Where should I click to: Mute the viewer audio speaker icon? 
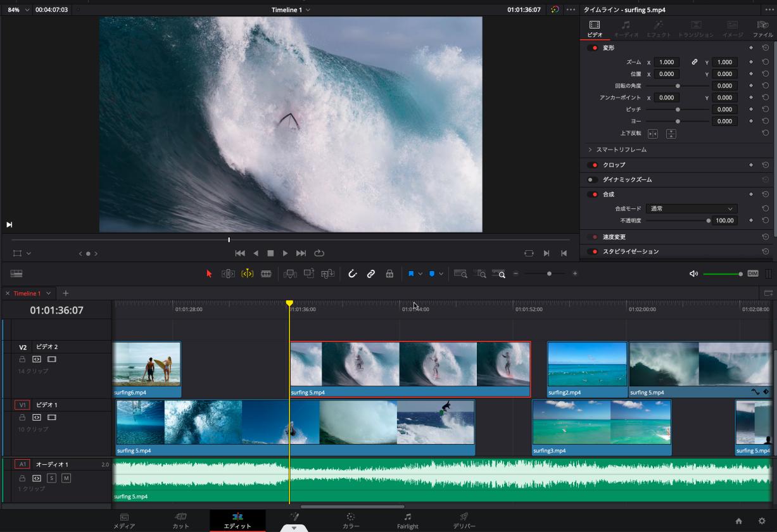pos(693,274)
